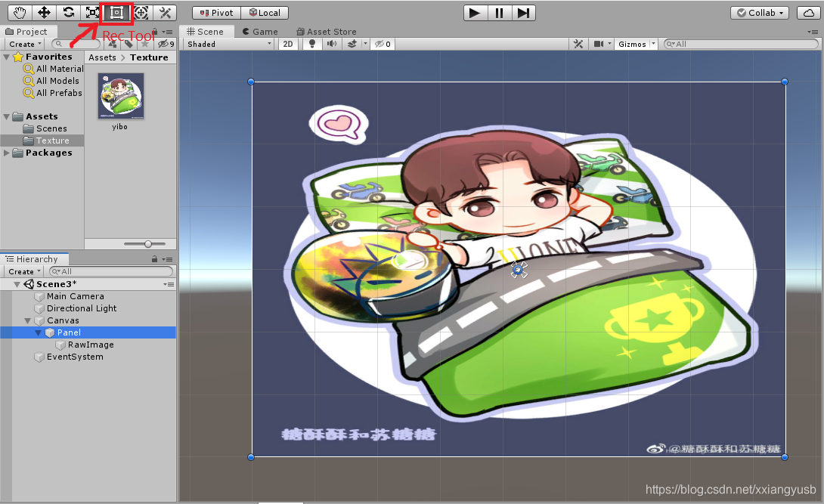Collapse the Assets folder tree
The height and width of the screenshot is (504, 824).
coord(6,116)
